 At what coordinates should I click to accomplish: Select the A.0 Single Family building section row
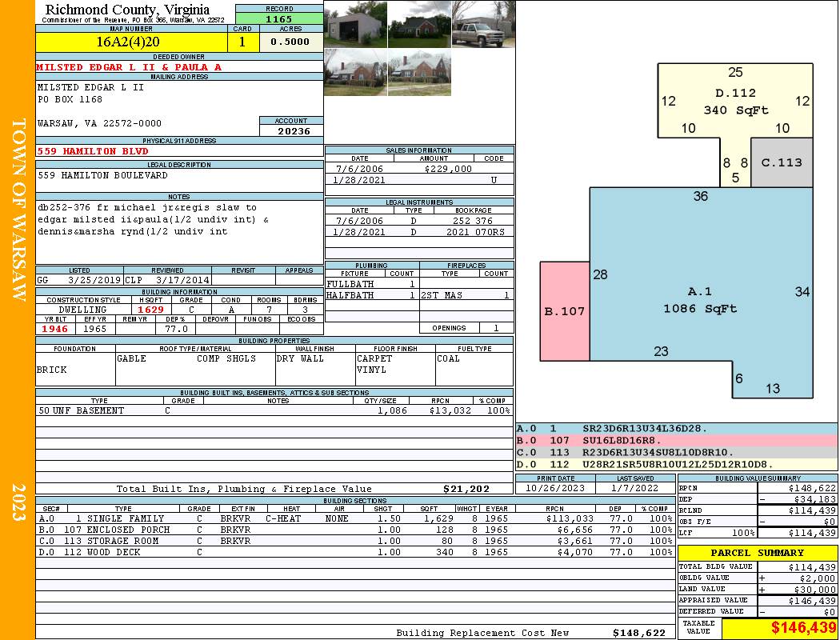[354, 518]
